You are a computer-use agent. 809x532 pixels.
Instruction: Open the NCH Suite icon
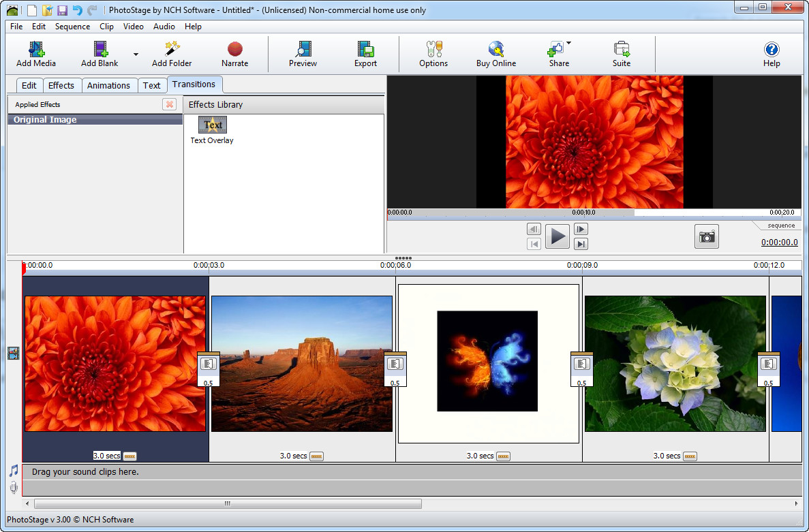pos(621,53)
